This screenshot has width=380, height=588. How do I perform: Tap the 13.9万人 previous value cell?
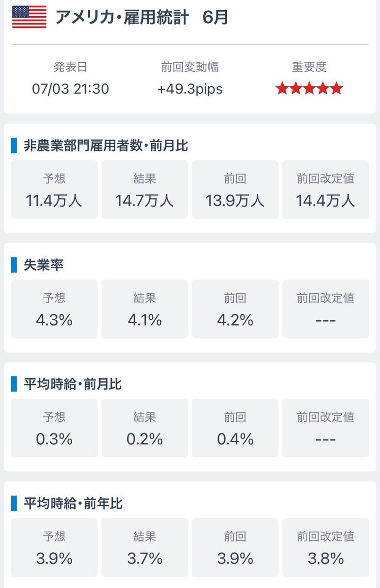(x=235, y=189)
